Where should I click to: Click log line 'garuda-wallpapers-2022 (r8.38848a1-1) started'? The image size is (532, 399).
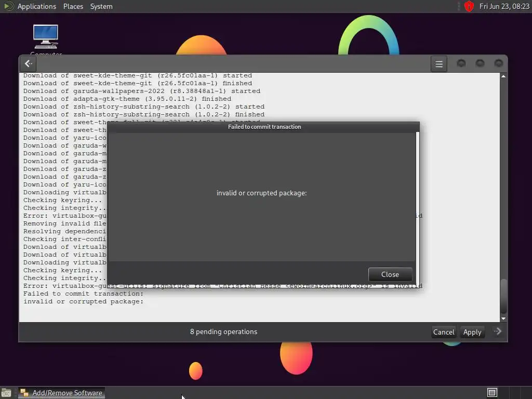[x=142, y=91]
